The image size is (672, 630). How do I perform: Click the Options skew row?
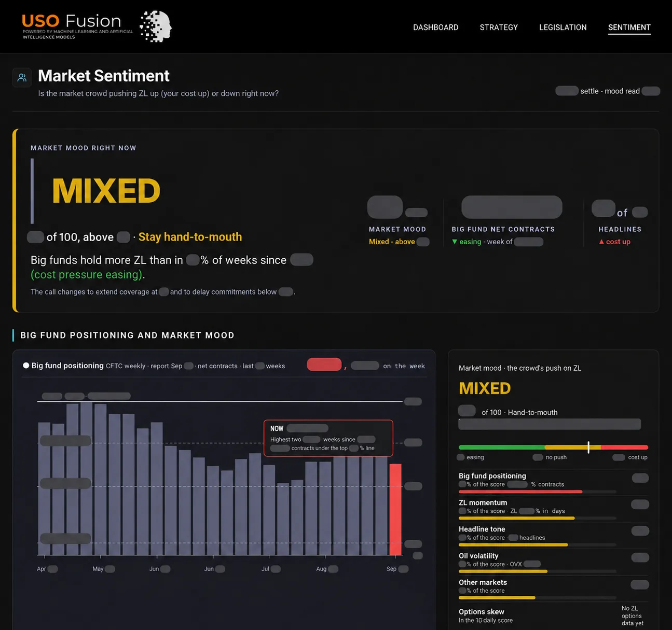554,615
